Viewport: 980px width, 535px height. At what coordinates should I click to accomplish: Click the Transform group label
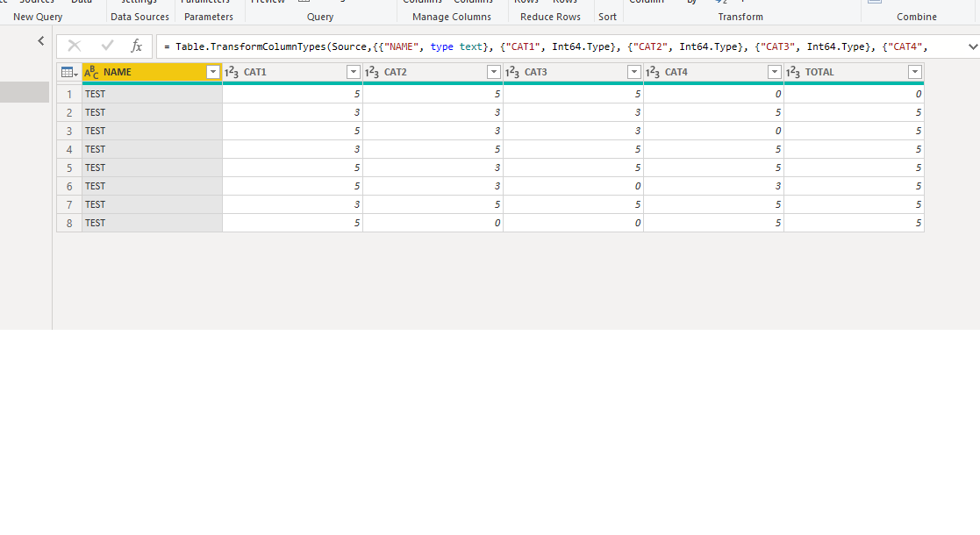pyautogui.click(x=740, y=17)
